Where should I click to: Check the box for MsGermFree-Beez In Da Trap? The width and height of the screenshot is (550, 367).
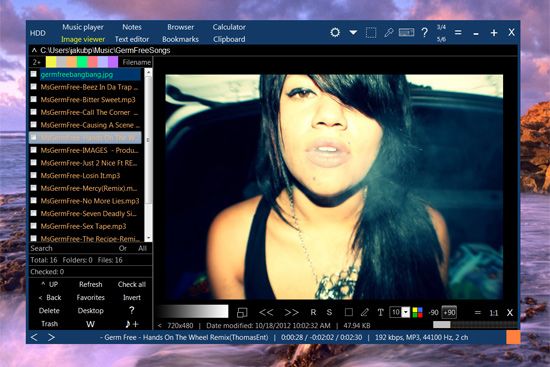pos(34,87)
